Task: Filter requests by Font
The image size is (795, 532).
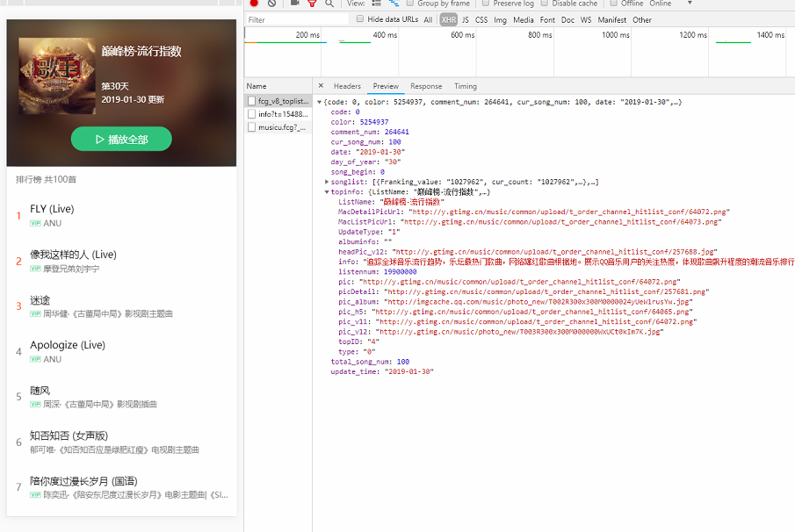Action: point(547,20)
